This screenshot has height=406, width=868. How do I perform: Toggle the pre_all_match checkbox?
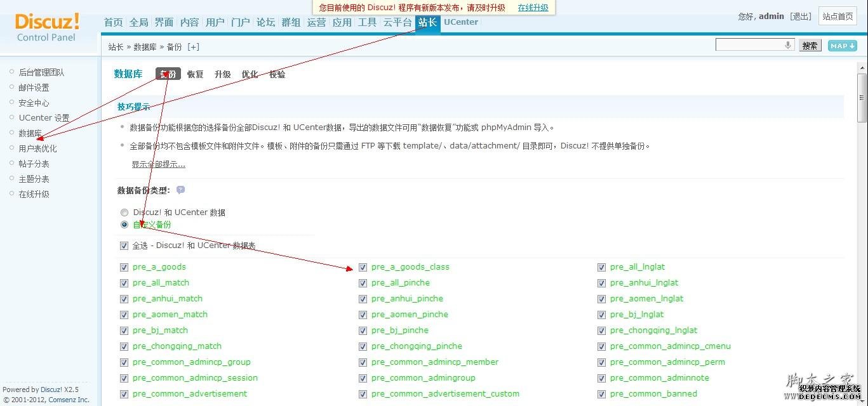[124, 283]
